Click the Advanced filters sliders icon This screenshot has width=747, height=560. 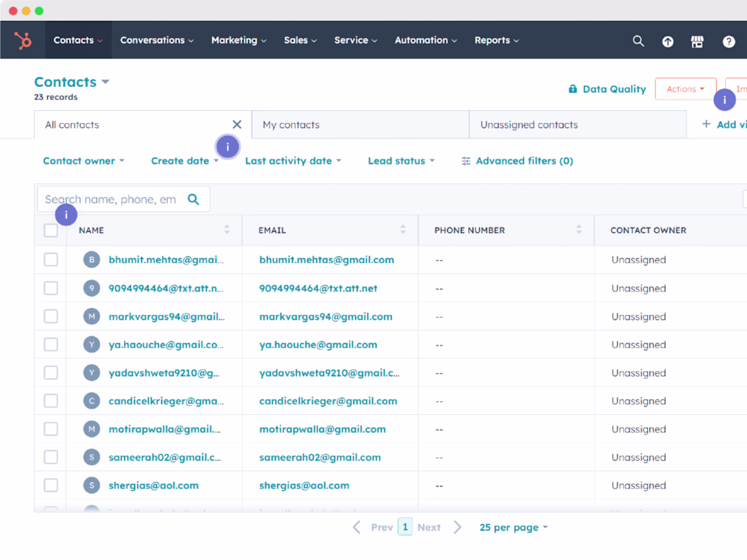(x=466, y=161)
